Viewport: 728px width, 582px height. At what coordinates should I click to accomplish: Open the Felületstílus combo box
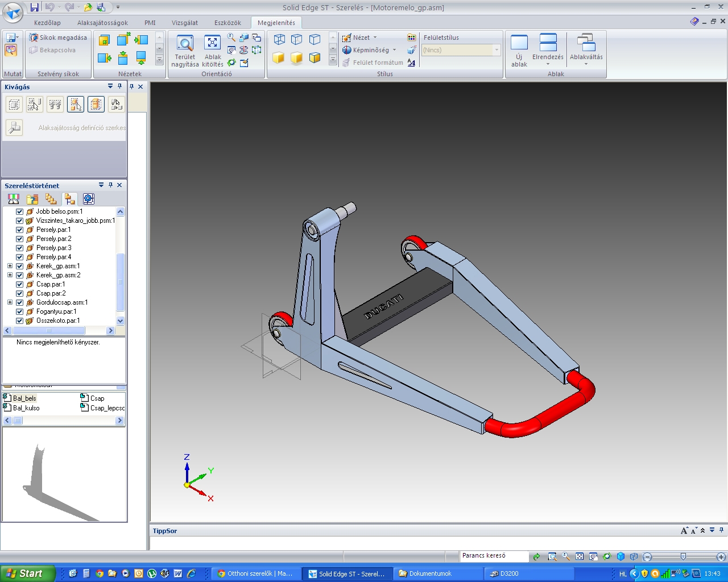(461, 50)
